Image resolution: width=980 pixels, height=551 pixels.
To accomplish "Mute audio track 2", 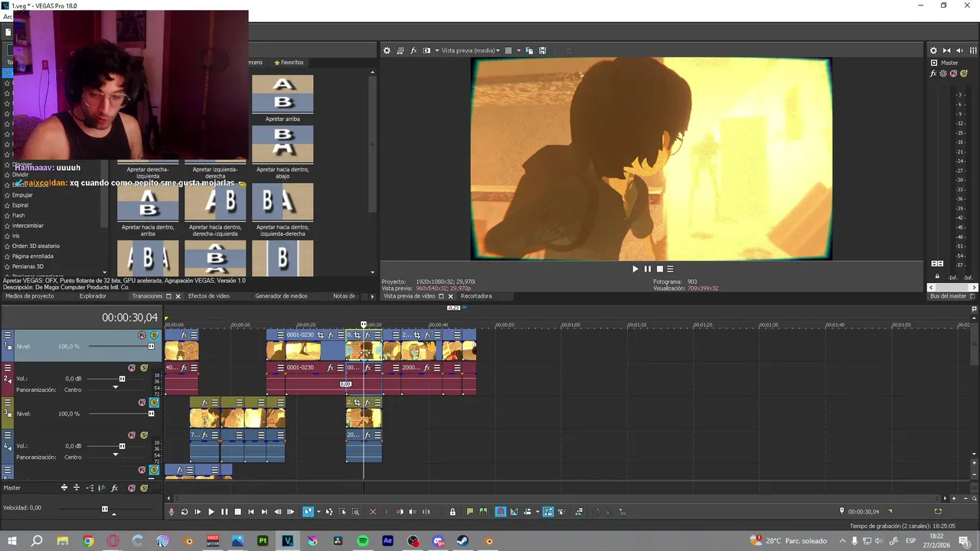I will (x=132, y=368).
